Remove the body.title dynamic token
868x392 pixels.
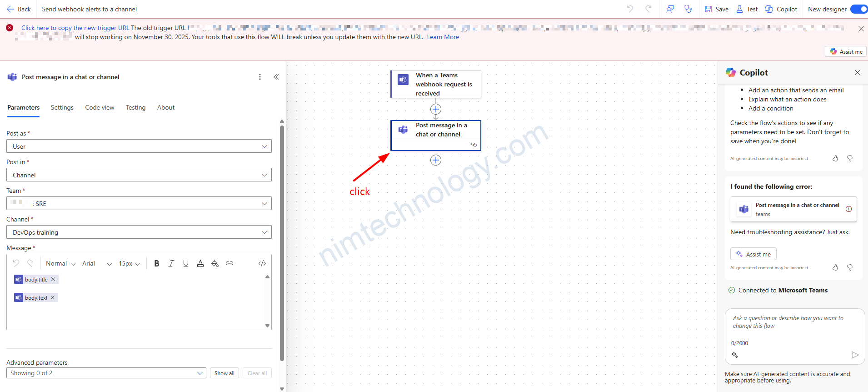[53, 279]
